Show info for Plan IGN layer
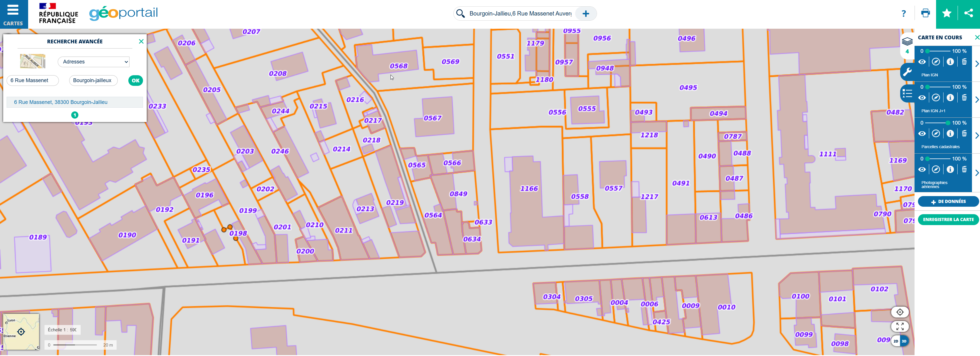This screenshot has height=356, width=980. pyautogui.click(x=950, y=62)
